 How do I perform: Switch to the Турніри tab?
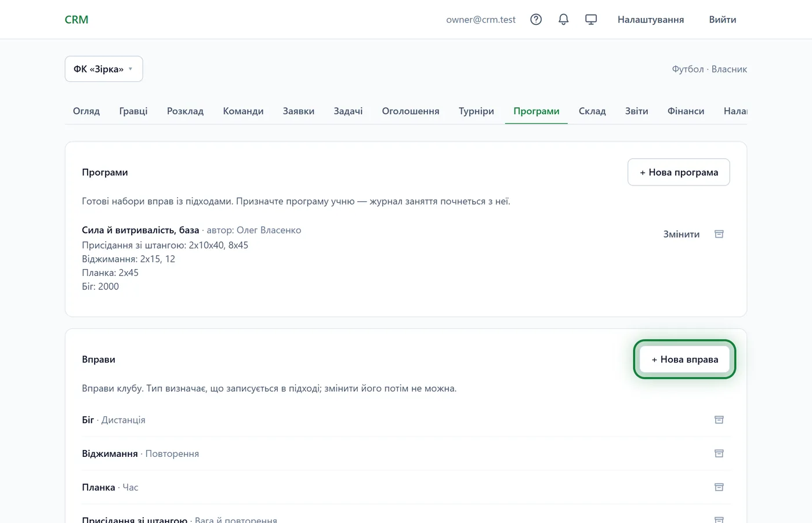[476, 111]
